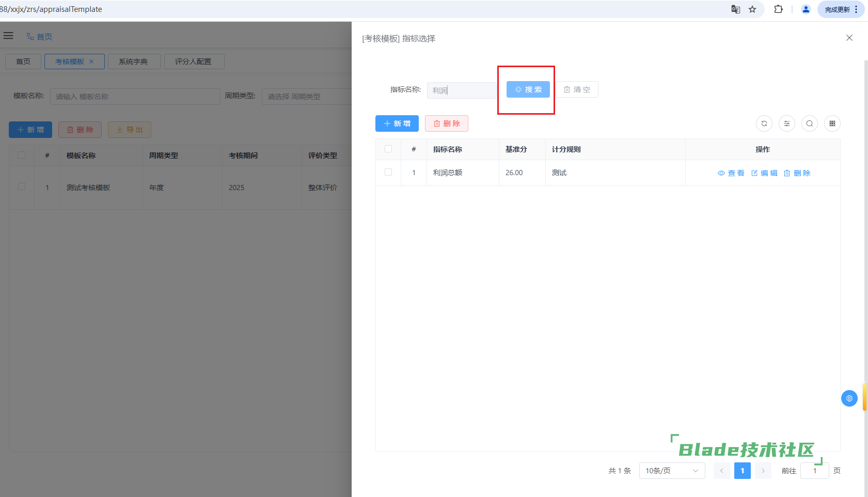
Task: Open the 周期类型 dropdown
Action: tap(307, 97)
